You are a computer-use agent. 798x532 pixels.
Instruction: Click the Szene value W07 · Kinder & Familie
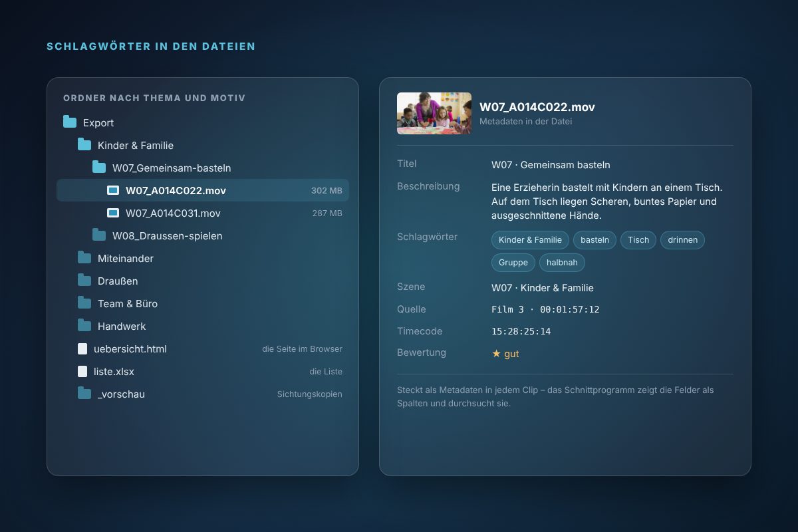(x=543, y=288)
